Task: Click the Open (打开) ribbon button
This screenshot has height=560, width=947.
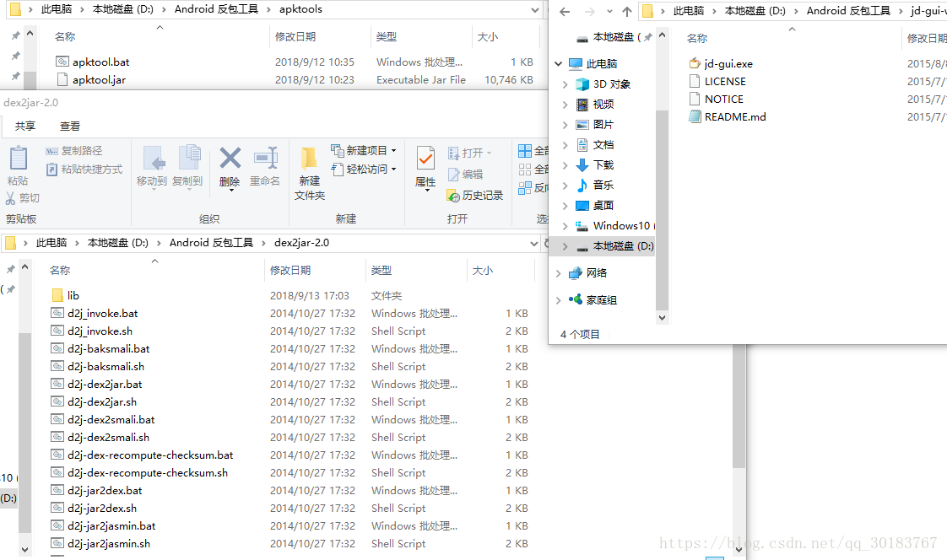Action: pos(470,153)
